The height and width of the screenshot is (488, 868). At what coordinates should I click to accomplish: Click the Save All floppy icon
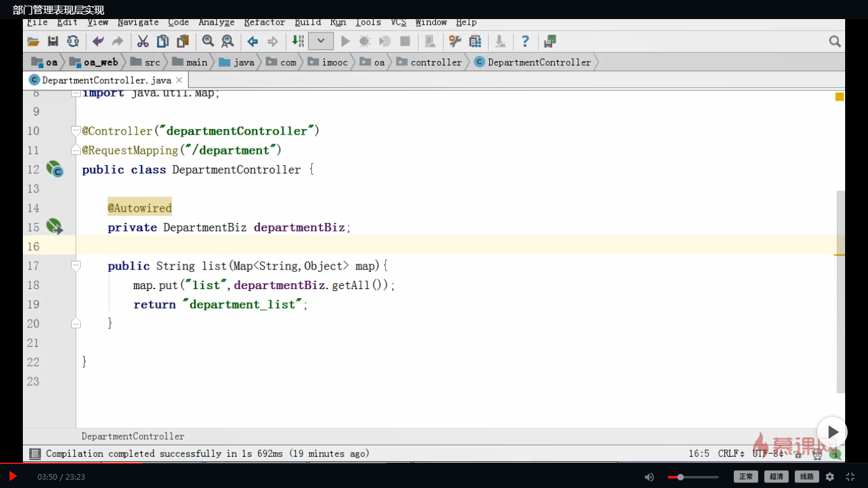click(53, 41)
